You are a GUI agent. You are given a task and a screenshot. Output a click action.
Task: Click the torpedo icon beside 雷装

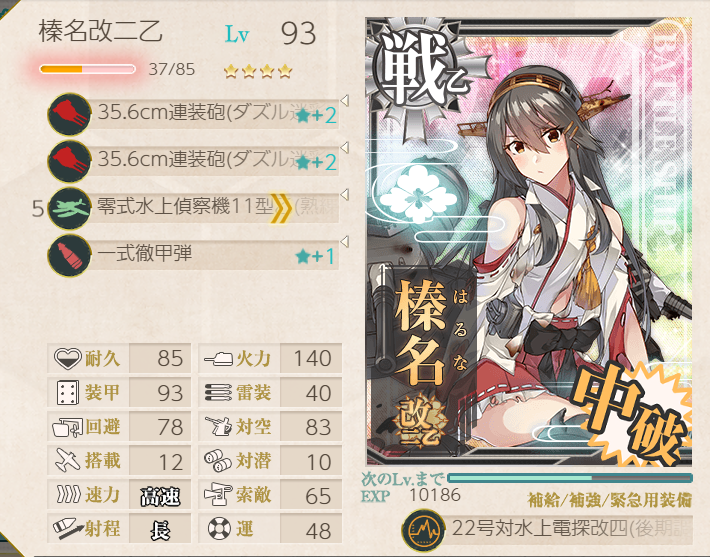[219, 393]
